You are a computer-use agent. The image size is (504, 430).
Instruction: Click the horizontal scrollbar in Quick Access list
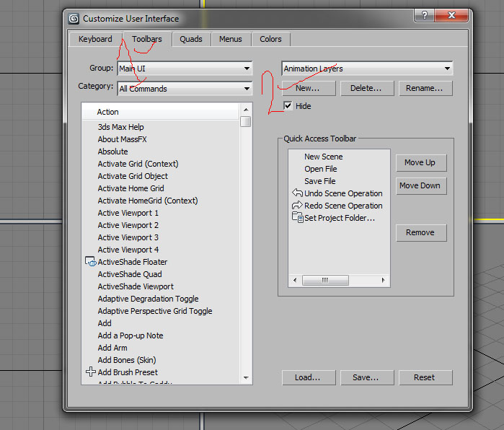click(x=338, y=280)
